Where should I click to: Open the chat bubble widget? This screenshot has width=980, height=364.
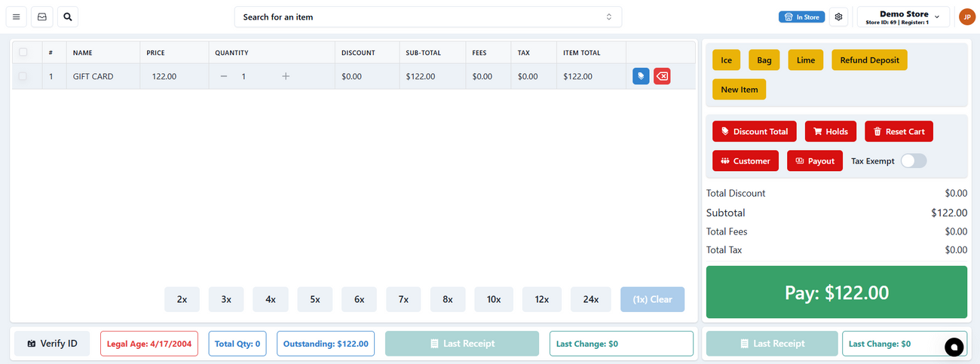(x=954, y=347)
